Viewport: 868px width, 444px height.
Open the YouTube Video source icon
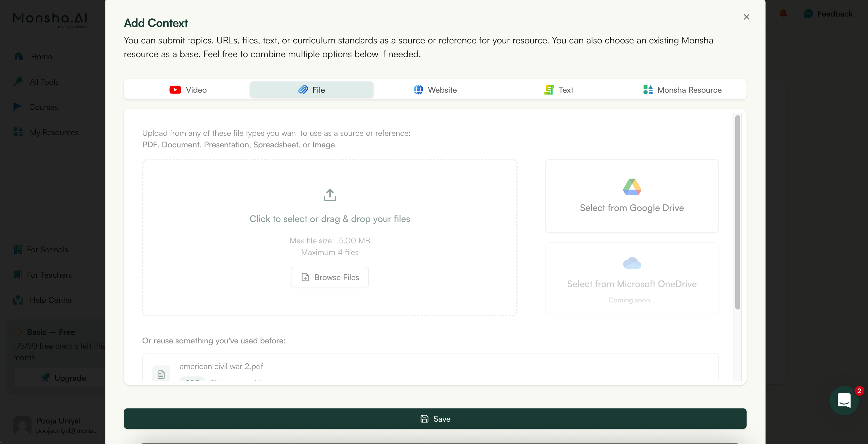click(175, 90)
